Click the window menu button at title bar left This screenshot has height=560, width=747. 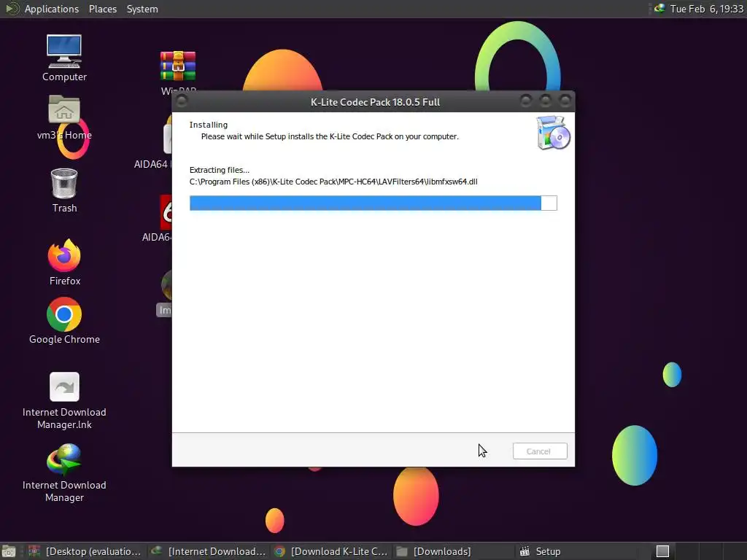[x=182, y=101]
